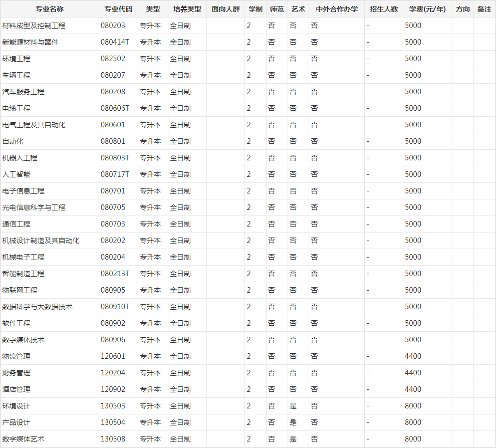Click major code 080910T
This screenshot has height=448, width=496.
pos(115,307)
